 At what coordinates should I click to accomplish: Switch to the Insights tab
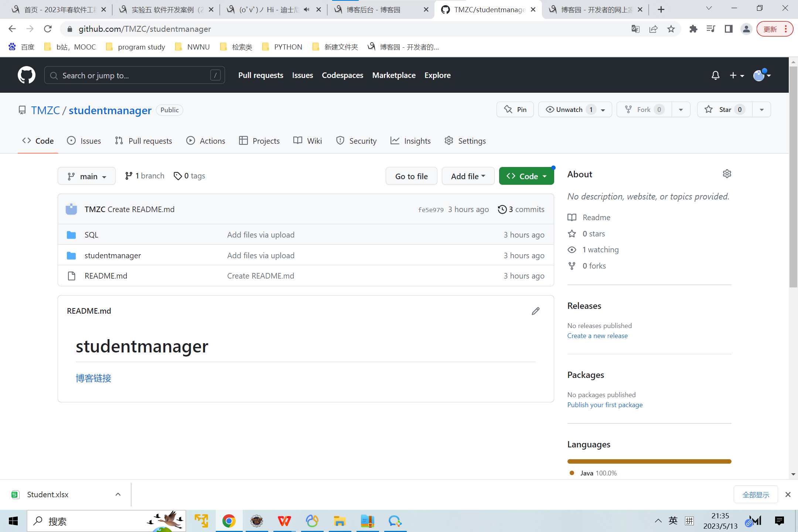(x=411, y=141)
